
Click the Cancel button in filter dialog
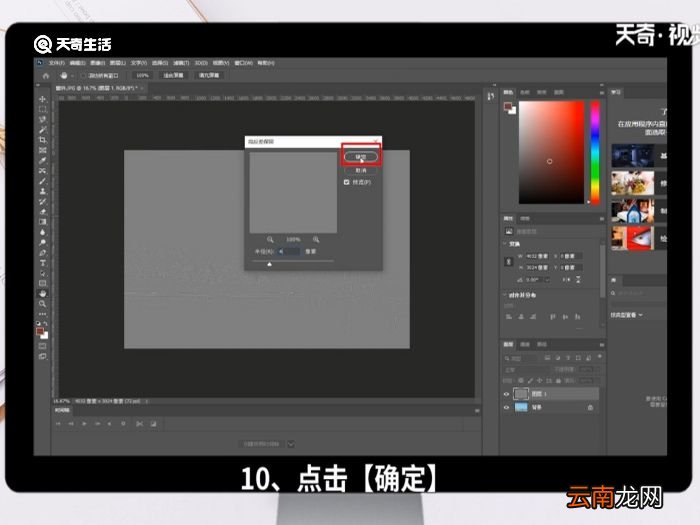pos(361,171)
